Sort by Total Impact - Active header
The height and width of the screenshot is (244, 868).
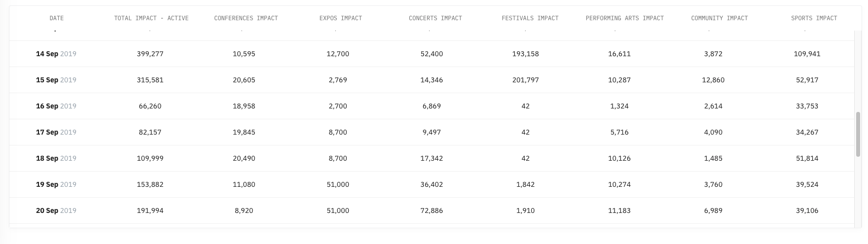(x=151, y=18)
